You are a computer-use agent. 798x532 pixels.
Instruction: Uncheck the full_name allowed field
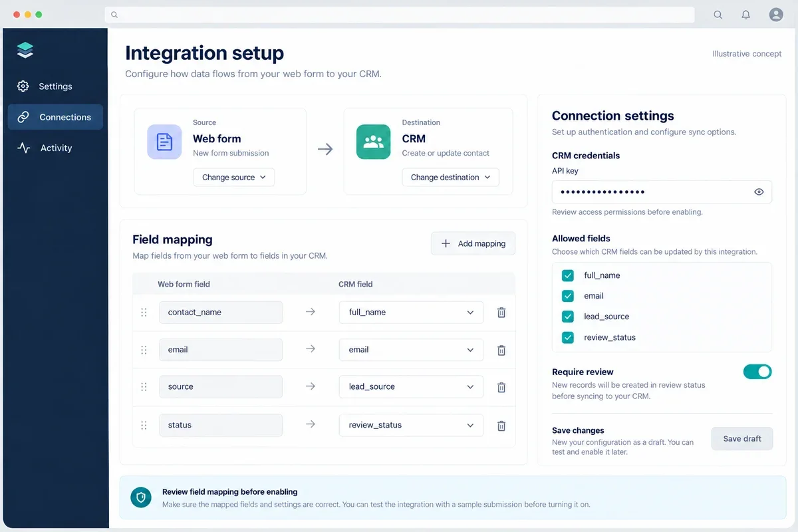[568, 275]
